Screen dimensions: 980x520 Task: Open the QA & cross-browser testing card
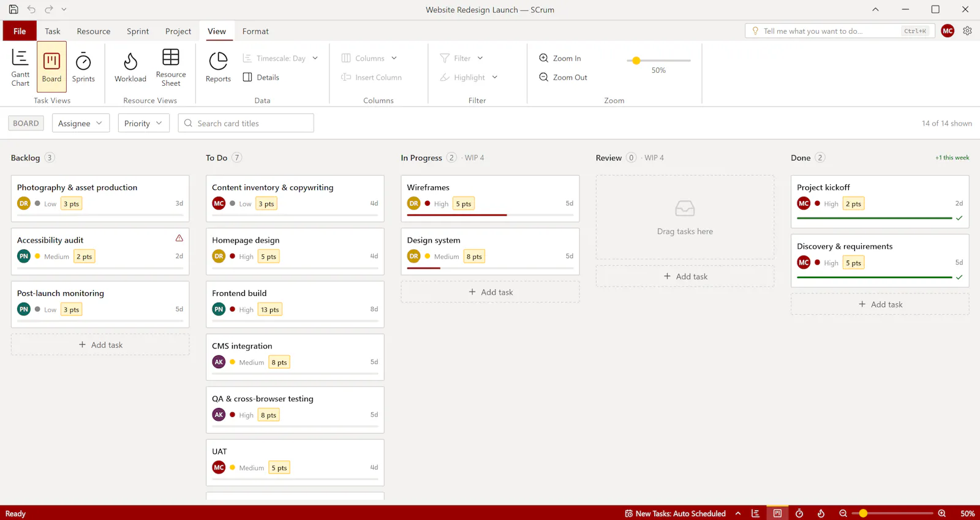pyautogui.click(x=295, y=410)
